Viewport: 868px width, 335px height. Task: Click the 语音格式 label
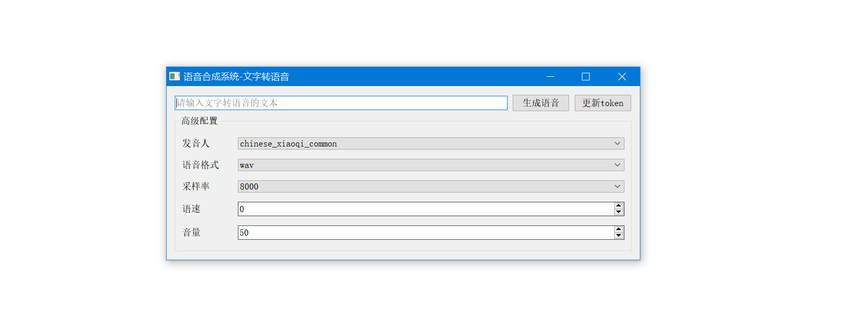[200, 165]
